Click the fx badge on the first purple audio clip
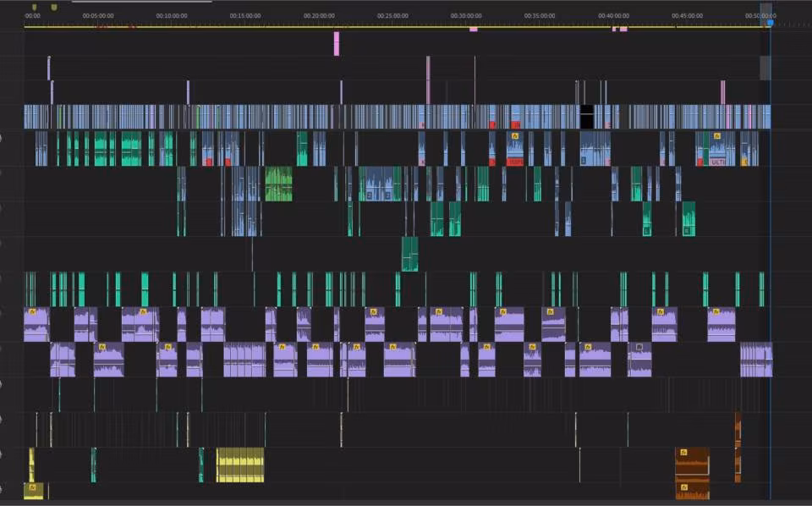812x506 pixels. click(32, 311)
